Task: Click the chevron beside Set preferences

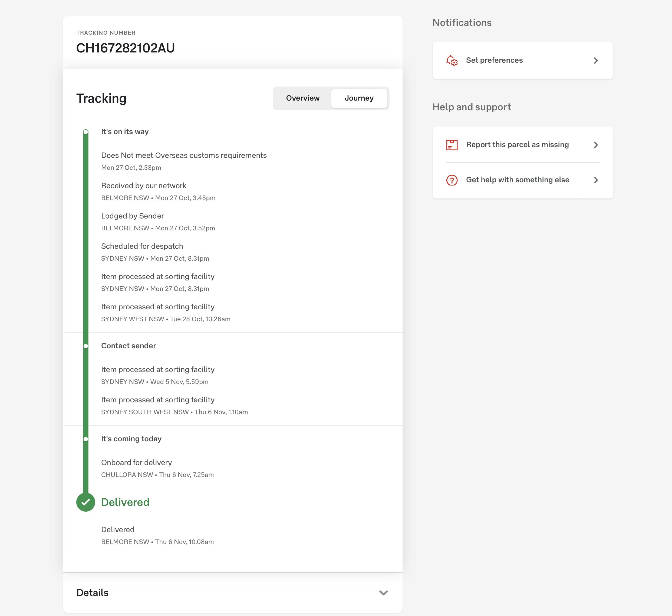Action: point(596,61)
